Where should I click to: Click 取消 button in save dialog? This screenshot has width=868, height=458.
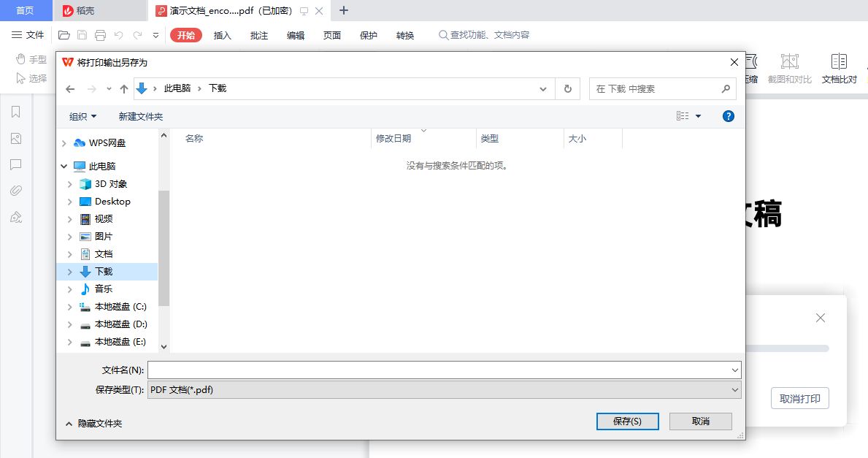tap(700, 421)
